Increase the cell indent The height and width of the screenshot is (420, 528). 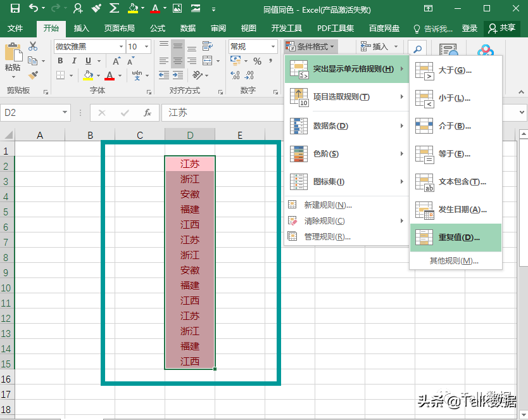178,75
